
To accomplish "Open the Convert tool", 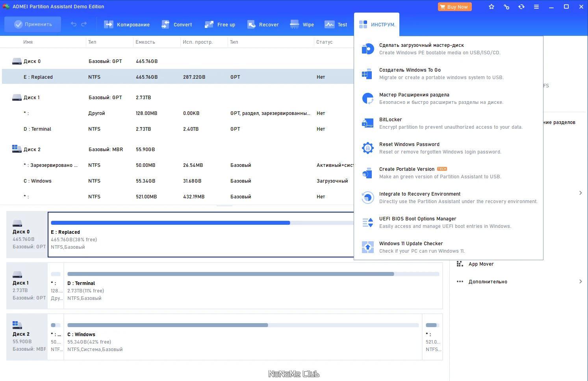I will pyautogui.click(x=177, y=24).
